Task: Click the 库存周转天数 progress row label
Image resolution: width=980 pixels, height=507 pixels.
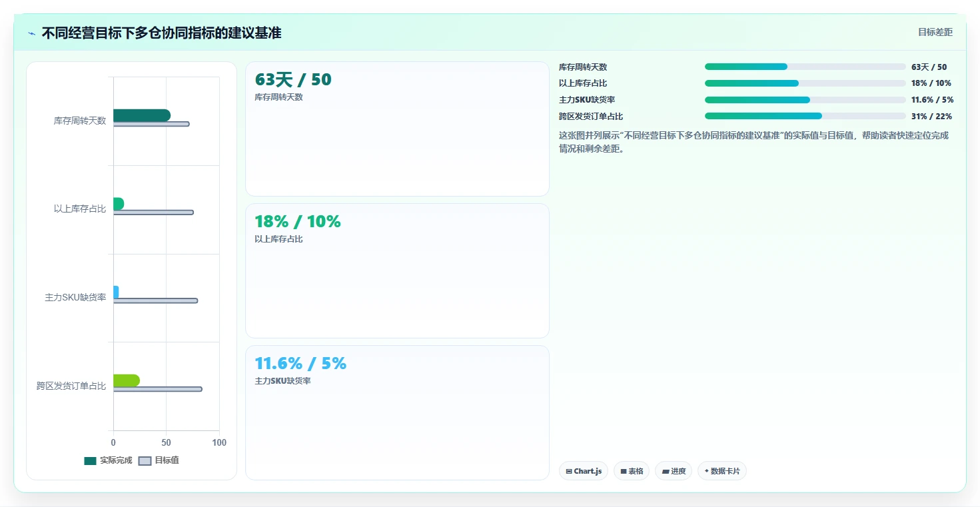Action: click(583, 67)
